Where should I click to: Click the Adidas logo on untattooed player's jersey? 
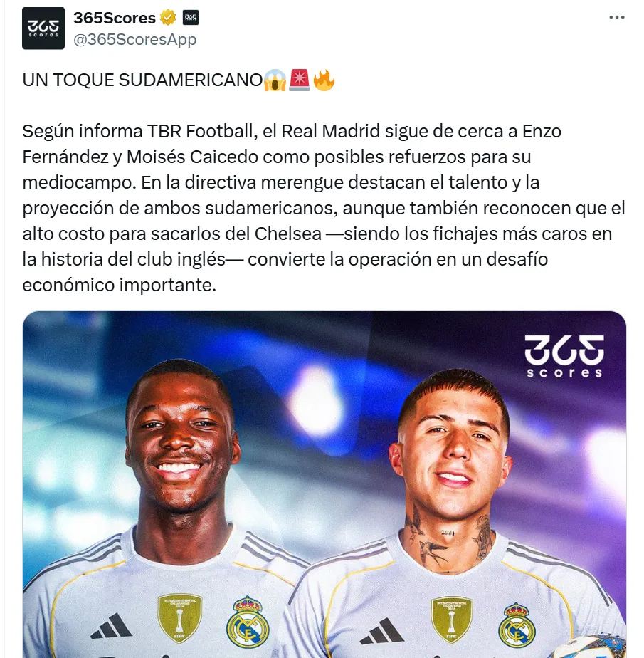(x=112, y=626)
